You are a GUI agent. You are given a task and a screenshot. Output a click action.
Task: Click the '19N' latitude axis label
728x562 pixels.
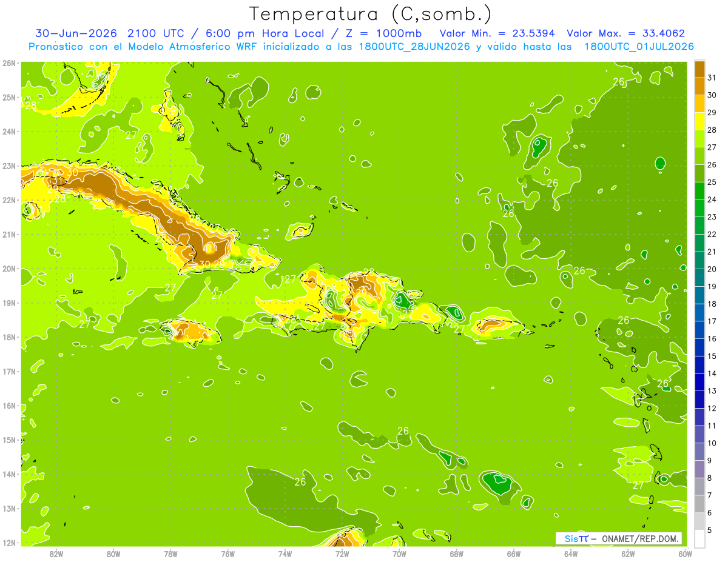coord(9,303)
